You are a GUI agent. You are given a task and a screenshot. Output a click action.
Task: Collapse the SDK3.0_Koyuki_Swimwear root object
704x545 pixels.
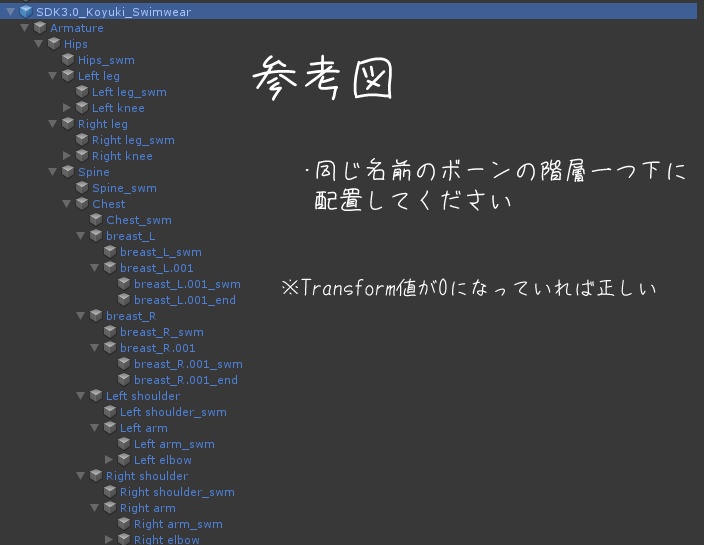[10, 12]
